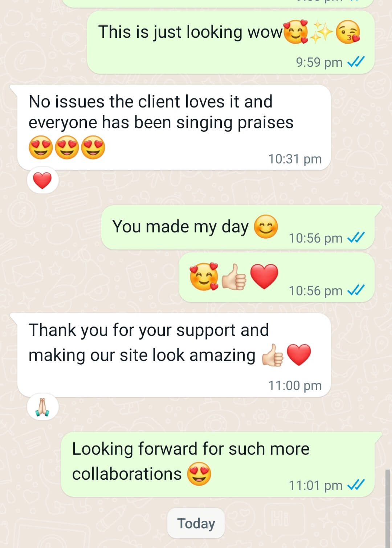This screenshot has width=392, height=548.
Task: Tap the 'Today' date chip
Action: (196, 523)
